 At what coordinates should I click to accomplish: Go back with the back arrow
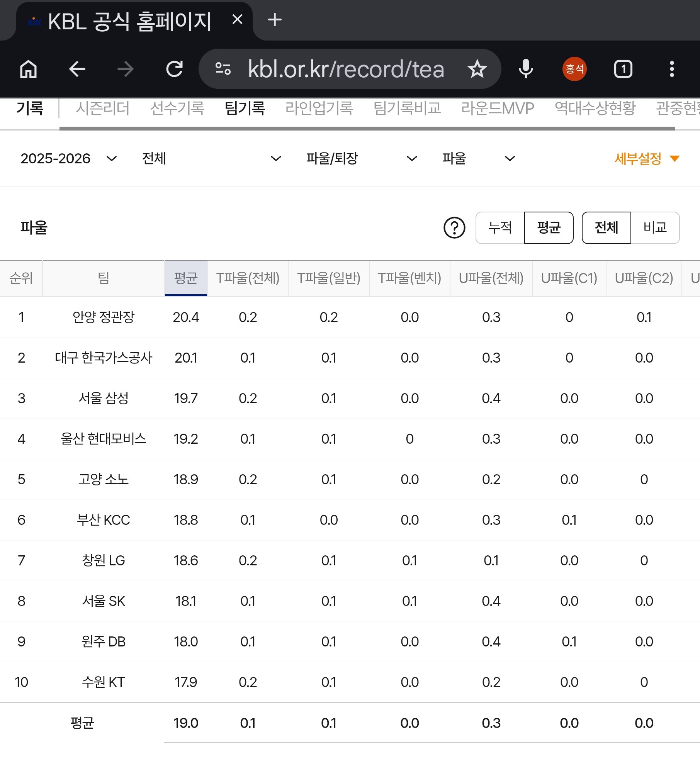coord(77,70)
